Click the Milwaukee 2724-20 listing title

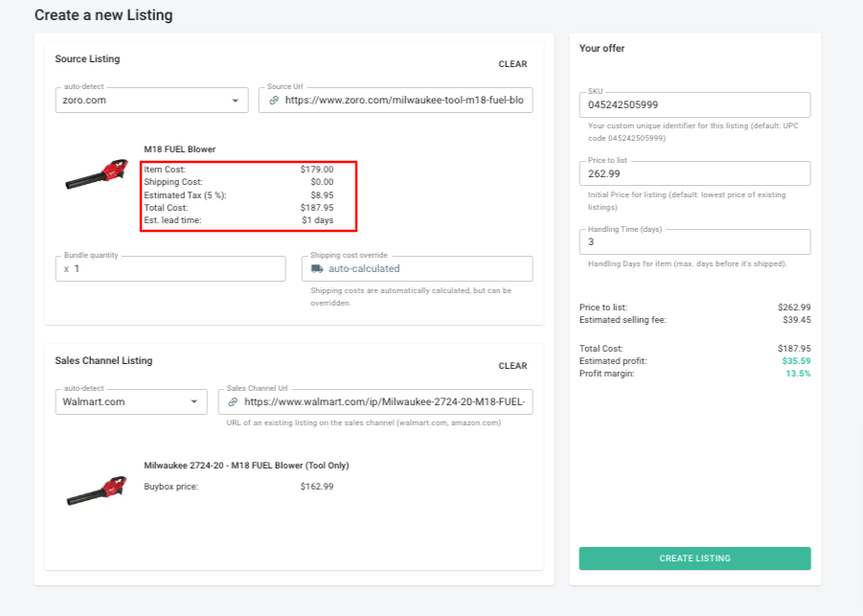coord(246,466)
